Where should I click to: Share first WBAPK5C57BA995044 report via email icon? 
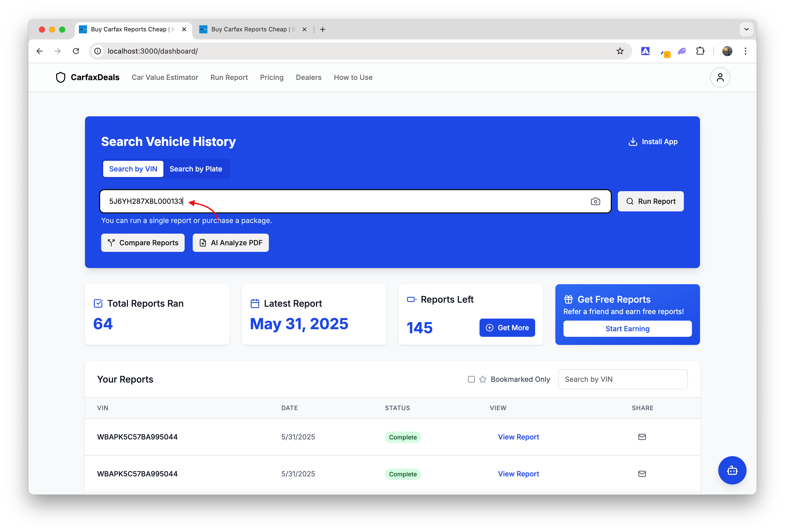(x=642, y=437)
